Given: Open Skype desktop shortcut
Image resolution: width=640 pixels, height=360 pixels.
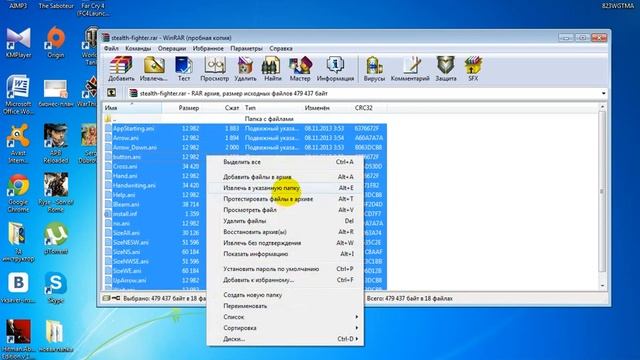Looking at the screenshot, I should tap(56, 287).
